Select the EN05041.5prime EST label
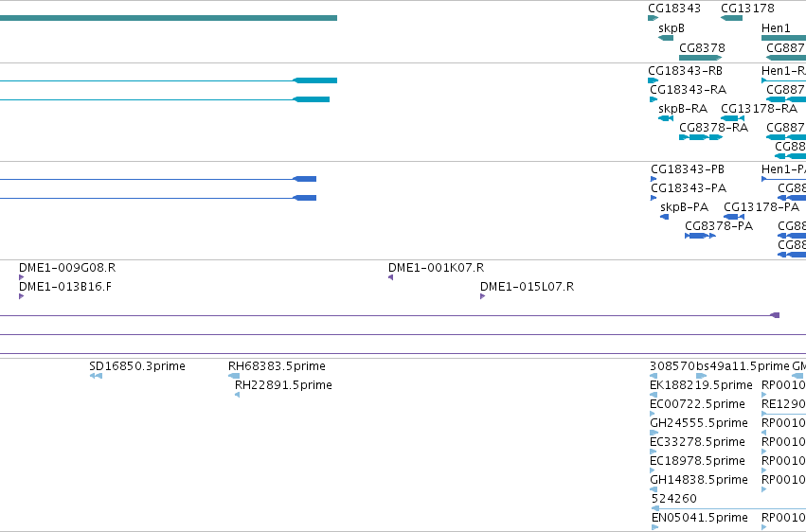Screen dimensions: 806x532 (x=700, y=518)
